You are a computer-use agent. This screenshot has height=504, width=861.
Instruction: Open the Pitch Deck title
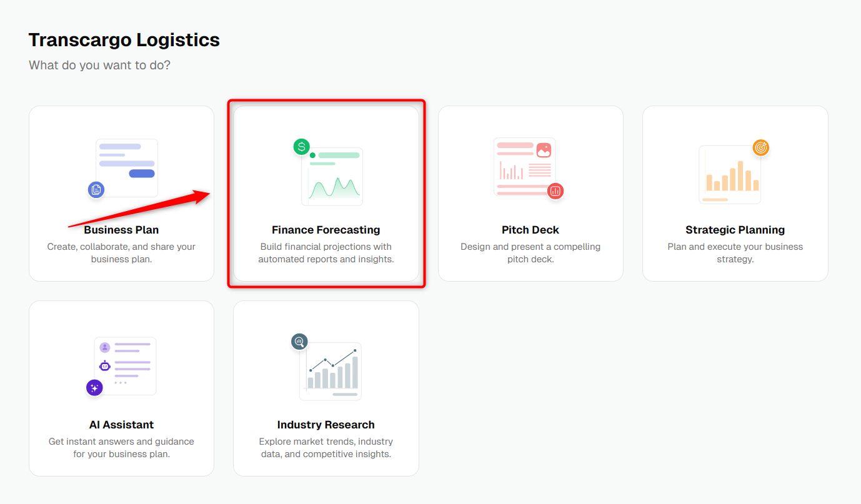[x=530, y=230]
